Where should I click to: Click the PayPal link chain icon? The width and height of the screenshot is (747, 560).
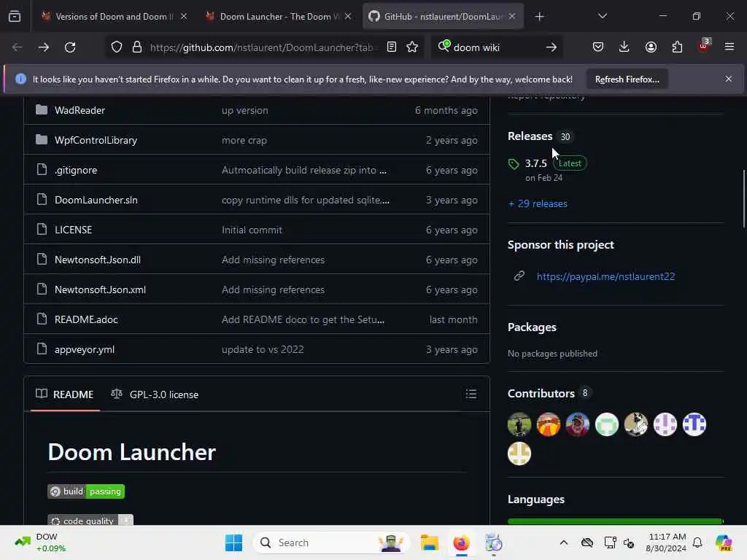pyautogui.click(x=519, y=276)
